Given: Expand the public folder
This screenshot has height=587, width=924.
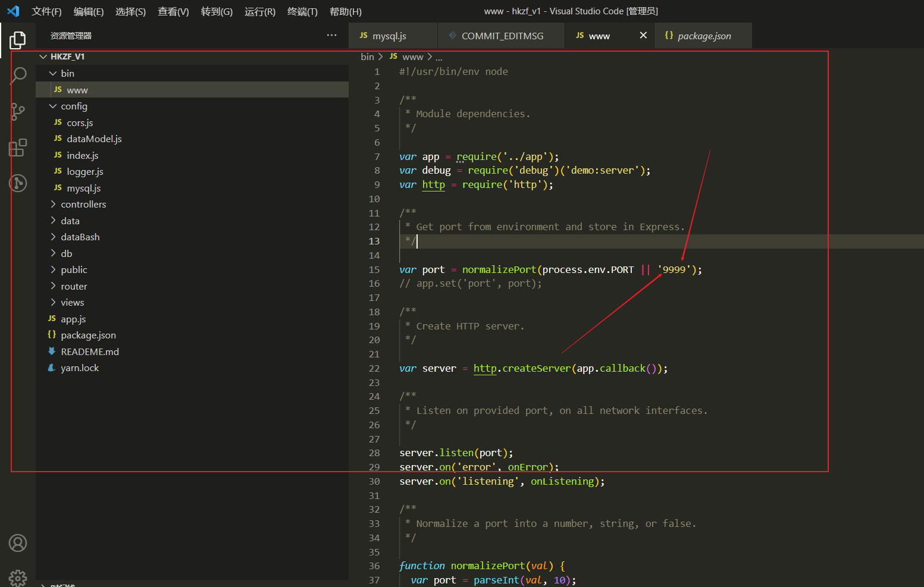Looking at the screenshot, I should [53, 269].
